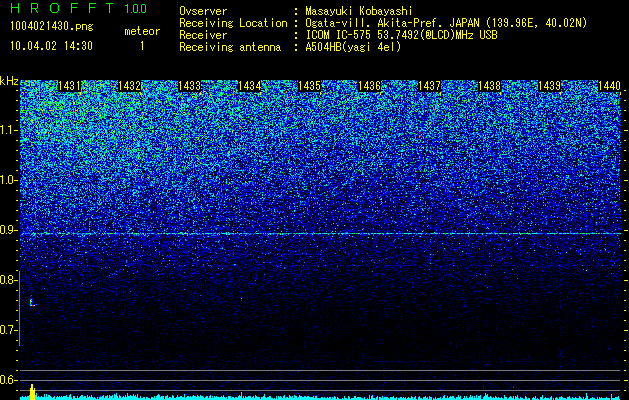Viewport: 629px width, 400px height.
Task: Click the 1437 time marker
Action: pos(429,86)
